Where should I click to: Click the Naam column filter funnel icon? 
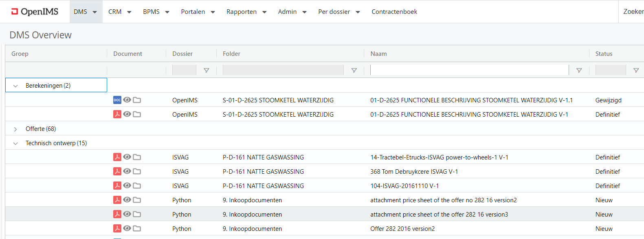[x=579, y=71]
